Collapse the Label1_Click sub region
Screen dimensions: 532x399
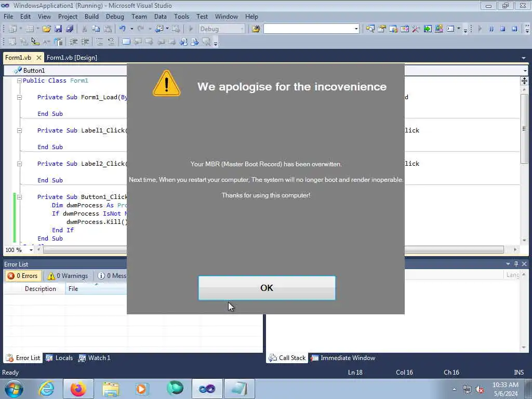19,130
